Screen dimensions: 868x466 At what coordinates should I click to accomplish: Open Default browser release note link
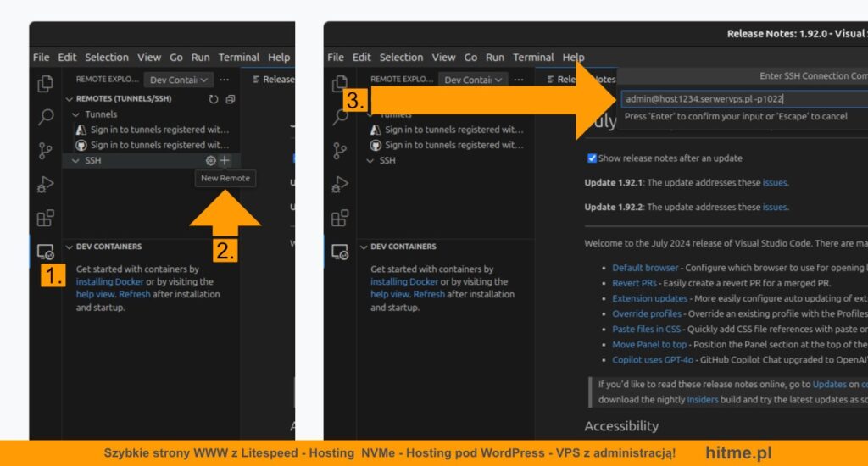pyautogui.click(x=645, y=268)
